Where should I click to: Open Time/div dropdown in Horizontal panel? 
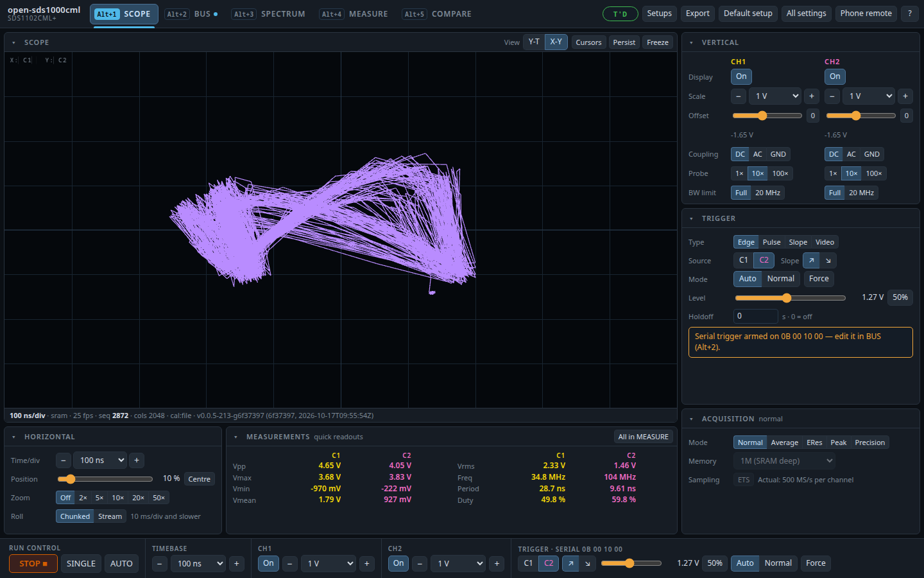point(100,460)
